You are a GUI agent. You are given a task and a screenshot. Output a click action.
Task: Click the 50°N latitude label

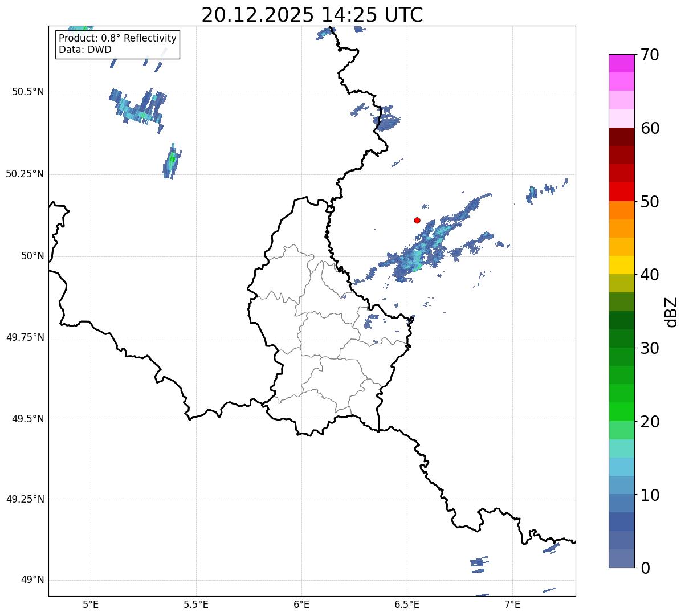(32, 256)
